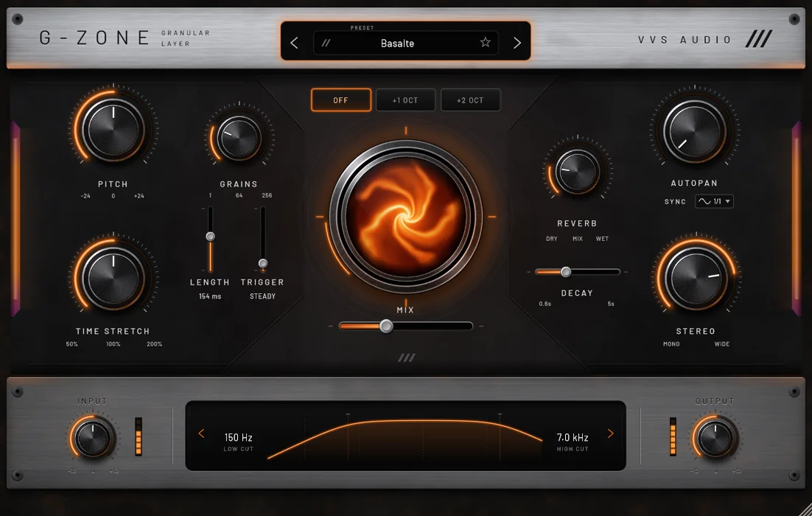Open the Basalte preset name menu

click(405, 43)
